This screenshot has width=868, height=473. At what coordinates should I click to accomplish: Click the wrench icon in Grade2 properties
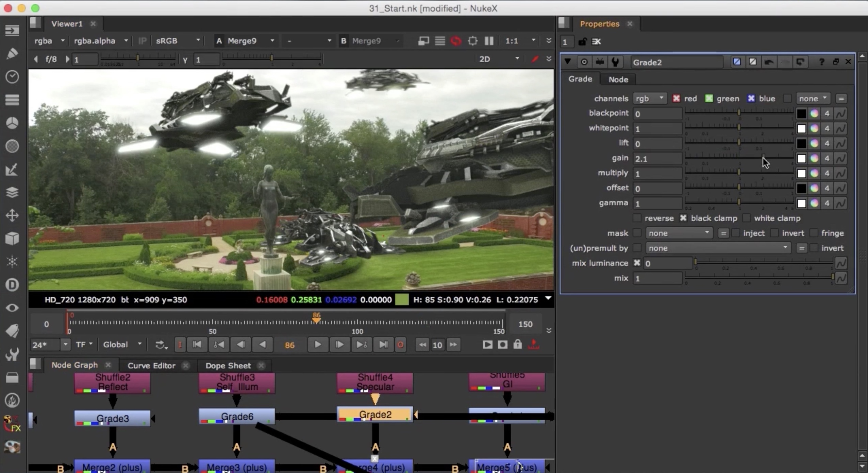(x=615, y=62)
